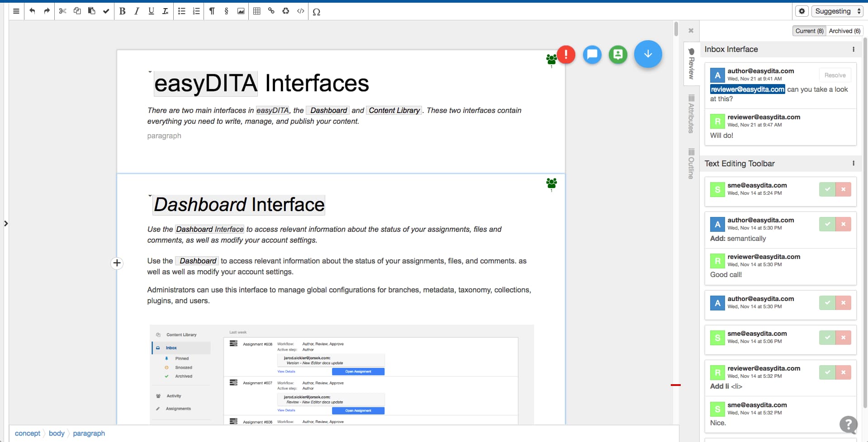
Task: Click 'body' in breadcrumb
Action: [57, 433]
